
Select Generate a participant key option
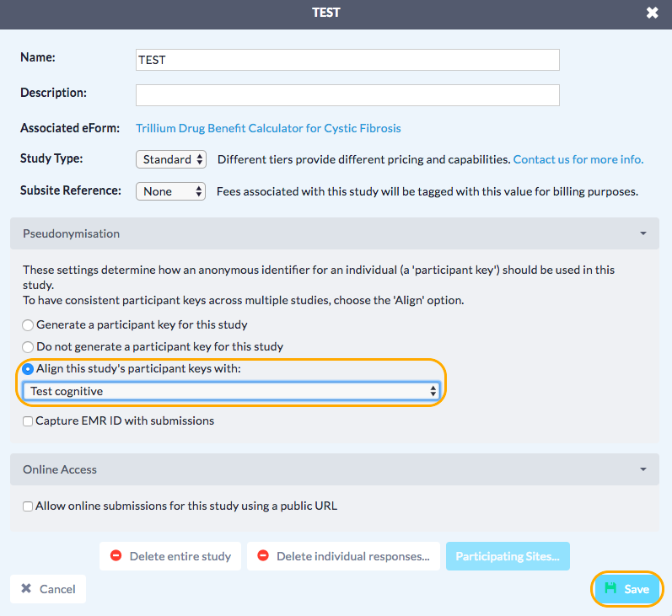click(29, 324)
